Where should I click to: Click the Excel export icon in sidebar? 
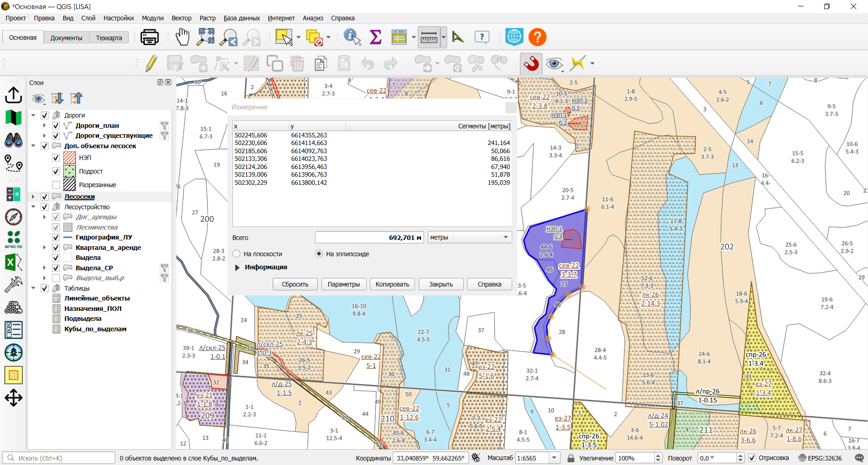click(13, 262)
